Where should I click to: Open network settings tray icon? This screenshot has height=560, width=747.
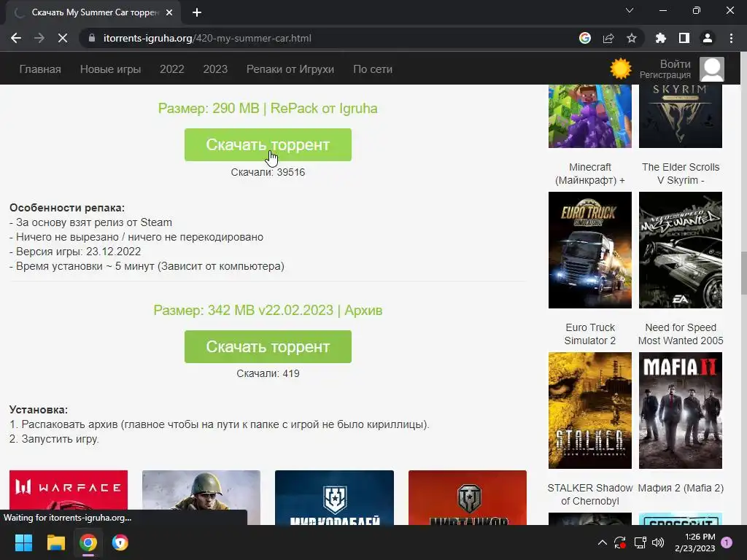coord(640,542)
